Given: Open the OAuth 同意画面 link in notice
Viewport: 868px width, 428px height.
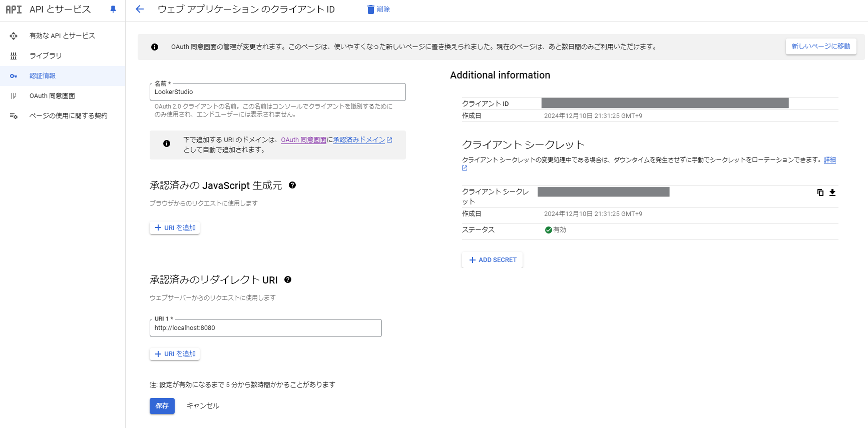Looking at the screenshot, I should [303, 140].
